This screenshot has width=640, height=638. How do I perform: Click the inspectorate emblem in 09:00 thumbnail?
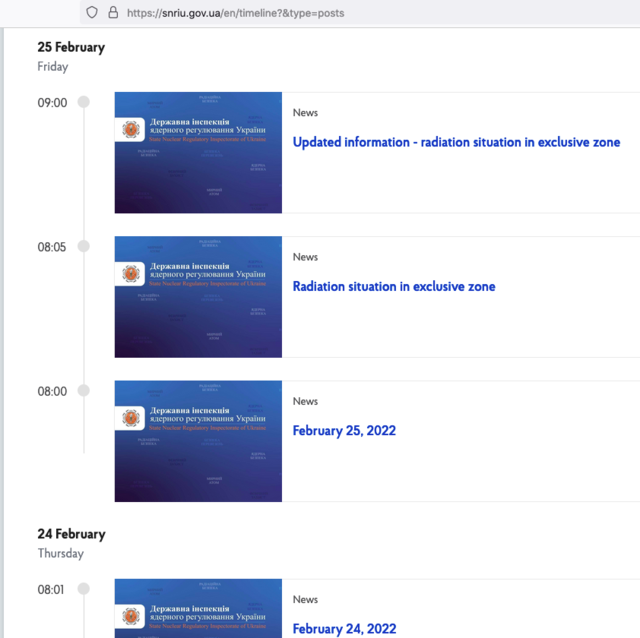coord(131,129)
